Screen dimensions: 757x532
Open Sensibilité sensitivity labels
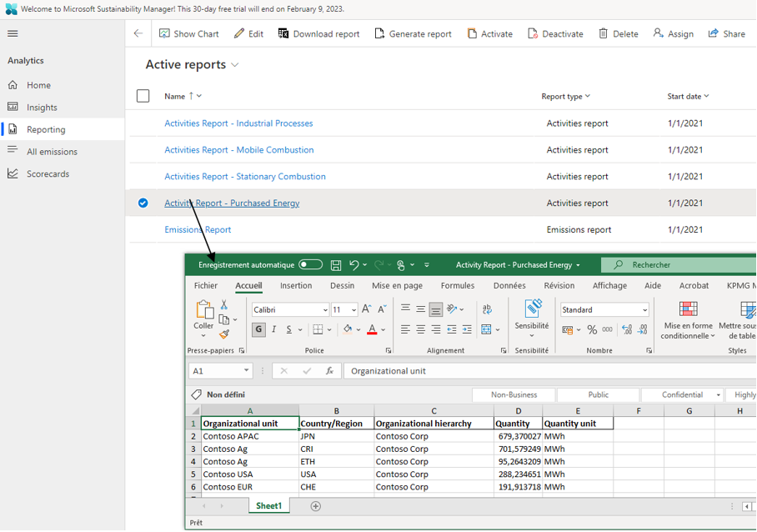(532, 319)
